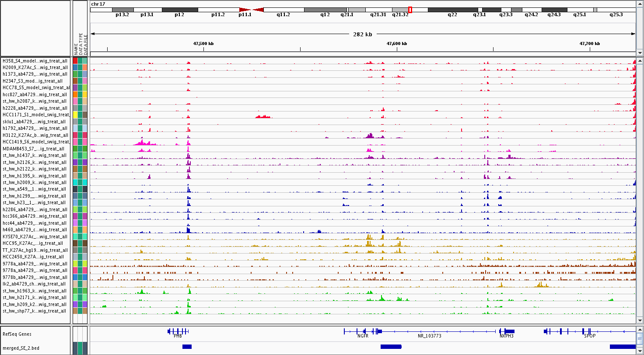Click the magenta peak in HCC1419 track

(144, 143)
